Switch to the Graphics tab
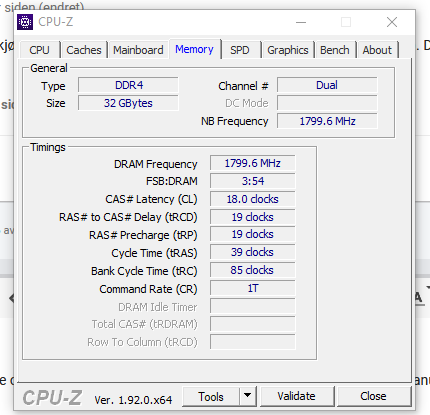 click(288, 50)
